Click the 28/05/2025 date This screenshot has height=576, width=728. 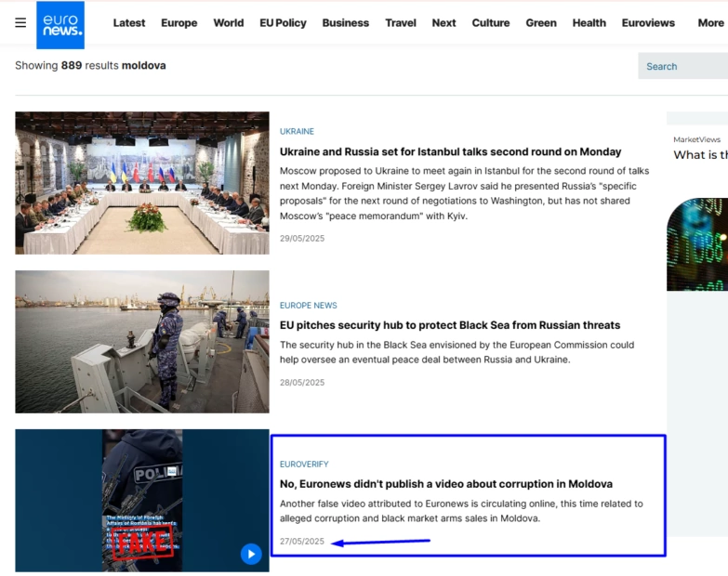click(302, 383)
